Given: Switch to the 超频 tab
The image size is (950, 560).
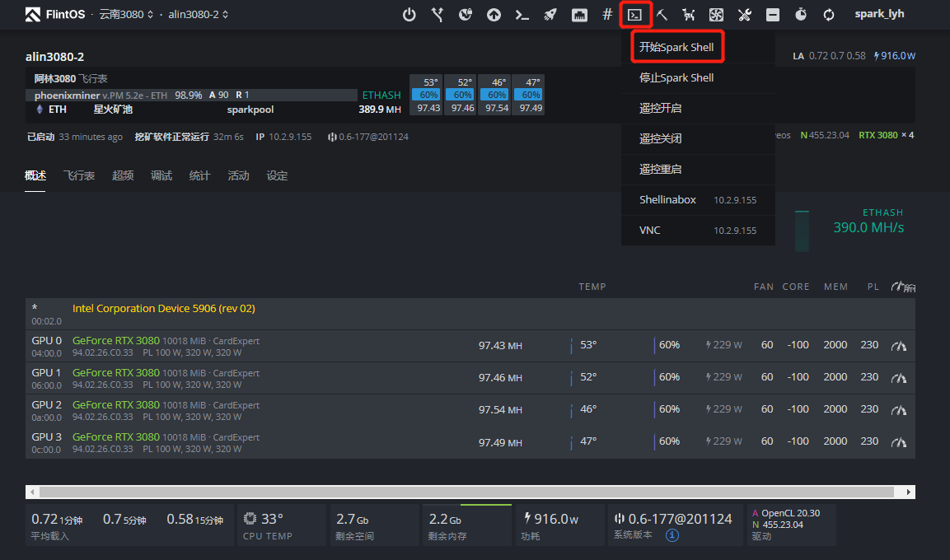Looking at the screenshot, I should click(x=122, y=175).
